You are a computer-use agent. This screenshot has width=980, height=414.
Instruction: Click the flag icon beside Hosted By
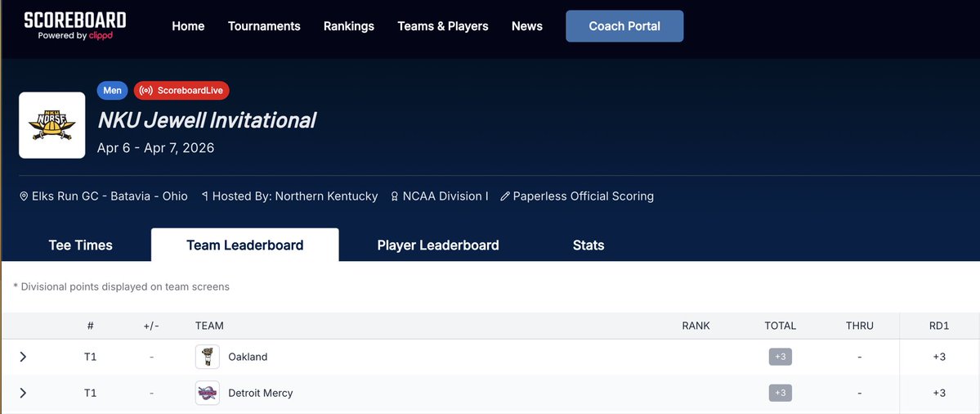pyautogui.click(x=205, y=196)
